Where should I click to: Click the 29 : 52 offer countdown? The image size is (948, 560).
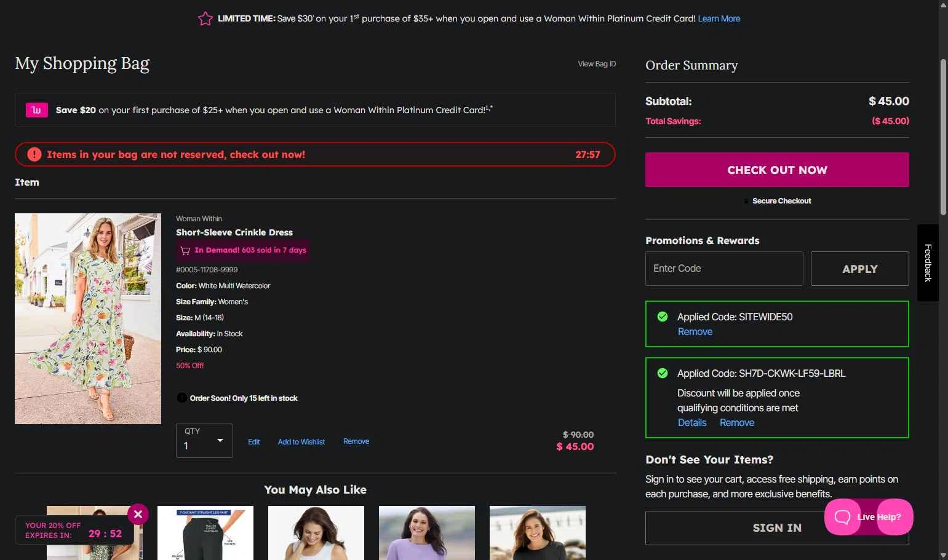point(105,534)
